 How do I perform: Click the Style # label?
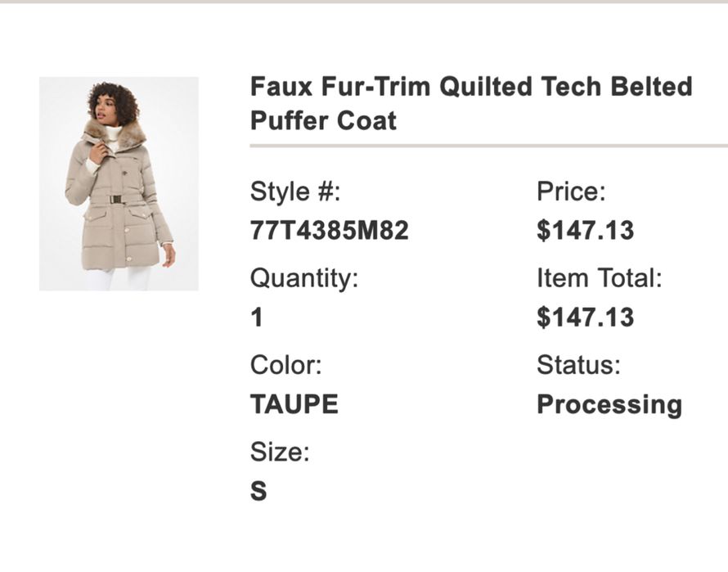point(294,192)
